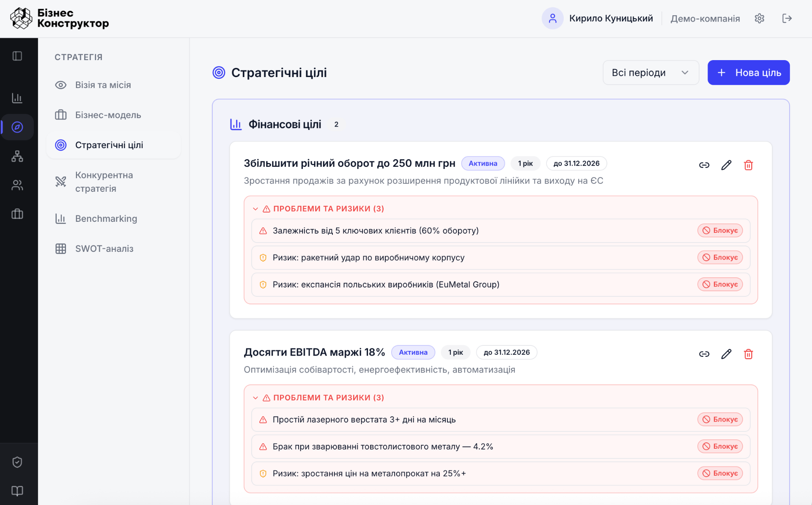812x505 pixels.
Task: Click the logout icon in header
Action: (787, 18)
